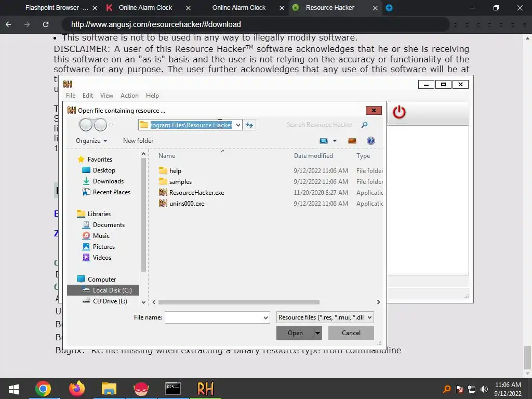Viewport: 532px width, 399px height.
Task: Open Desktop in navigation pane
Action: pyautogui.click(x=104, y=170)
